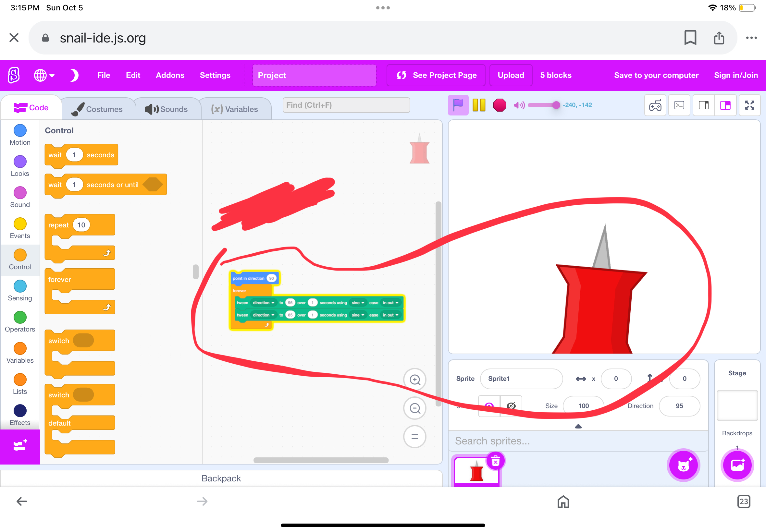Switch to the Costumes tab
Image resolution: width=766 pixels, height=532 pixels.
tap(98, 109)
